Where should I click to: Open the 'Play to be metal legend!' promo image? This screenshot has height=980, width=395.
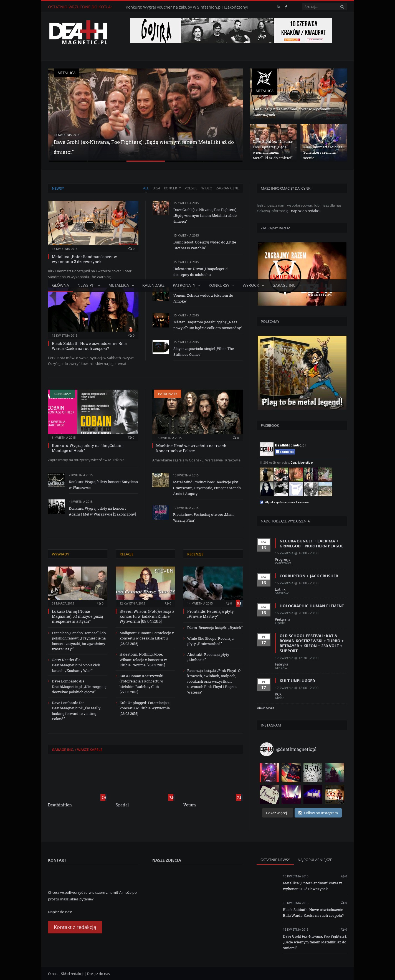tap(302, 372)
